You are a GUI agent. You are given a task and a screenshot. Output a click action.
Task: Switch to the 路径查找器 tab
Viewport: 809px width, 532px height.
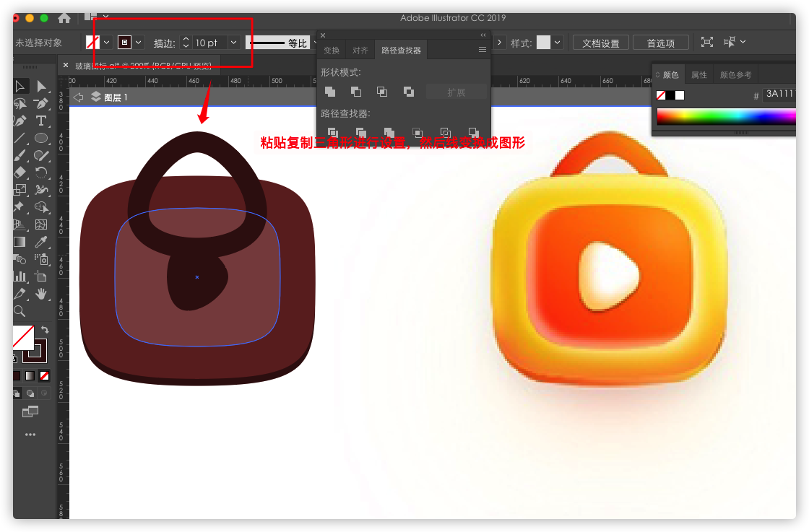(401, 50)
